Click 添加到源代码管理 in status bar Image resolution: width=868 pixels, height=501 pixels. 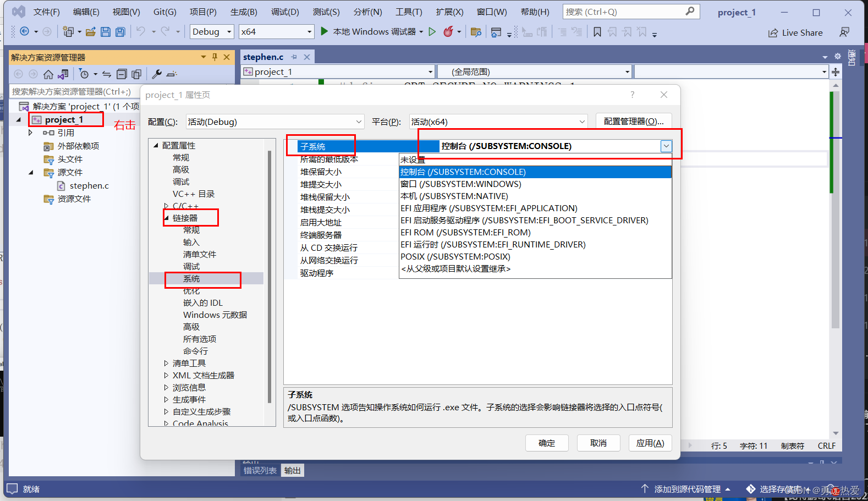click(x=686, y=489)
